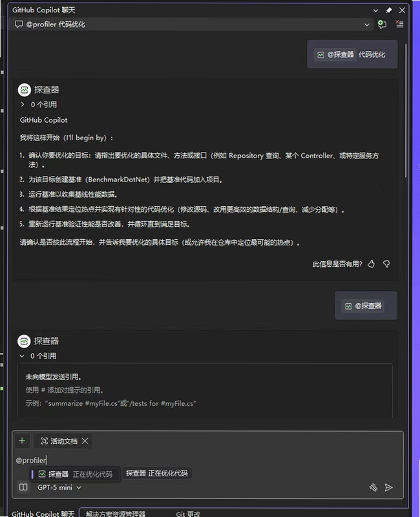
Task: Click the 探查器 正在优化代码 tooltip
Action: [x=156, y=473]
